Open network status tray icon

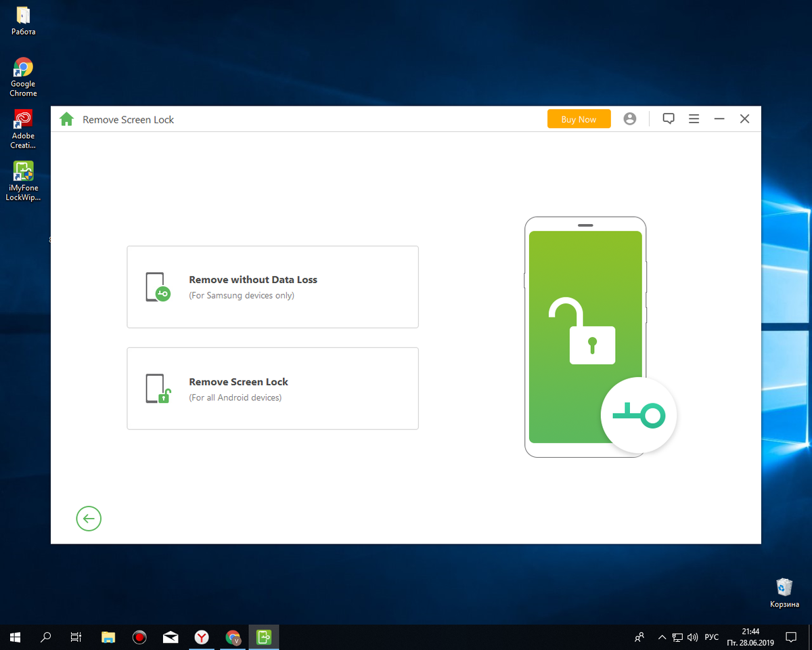pyautogui.click(x=677, y=637)
